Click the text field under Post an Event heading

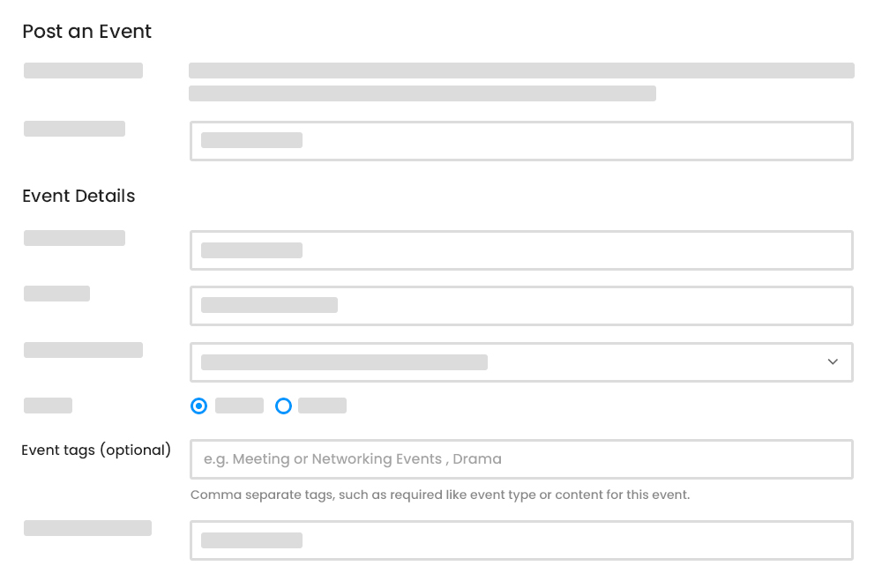tap(520, 141)
